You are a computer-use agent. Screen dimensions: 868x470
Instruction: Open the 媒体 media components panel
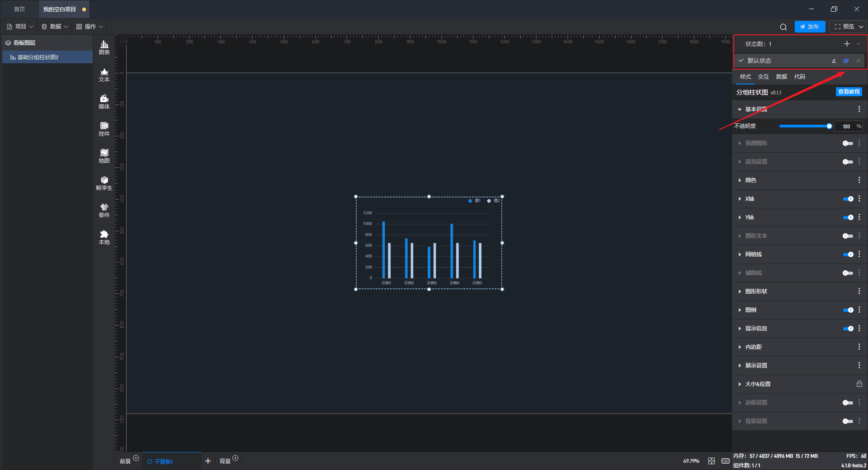[x=104, y=102]
